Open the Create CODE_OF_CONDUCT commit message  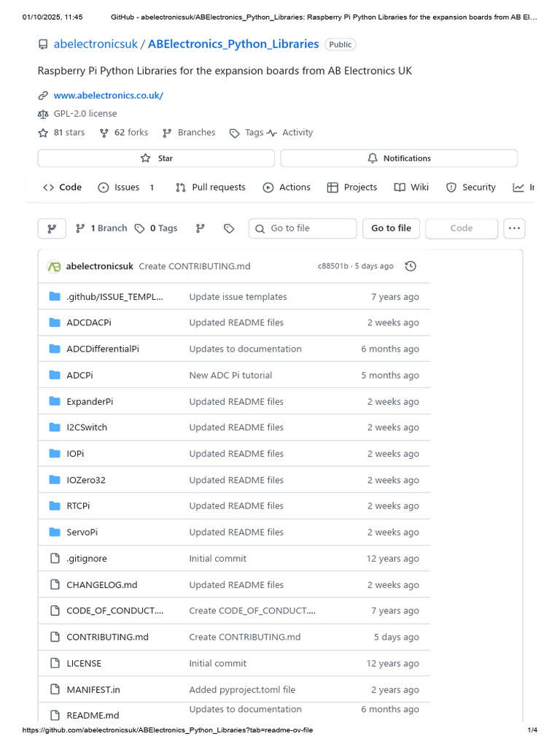[252, 611]
